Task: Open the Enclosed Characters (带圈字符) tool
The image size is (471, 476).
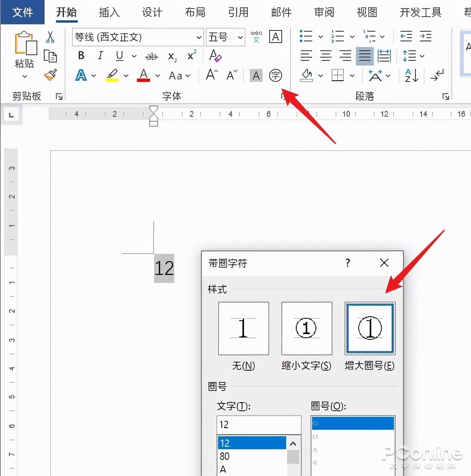Action: [x=276, y=75]
